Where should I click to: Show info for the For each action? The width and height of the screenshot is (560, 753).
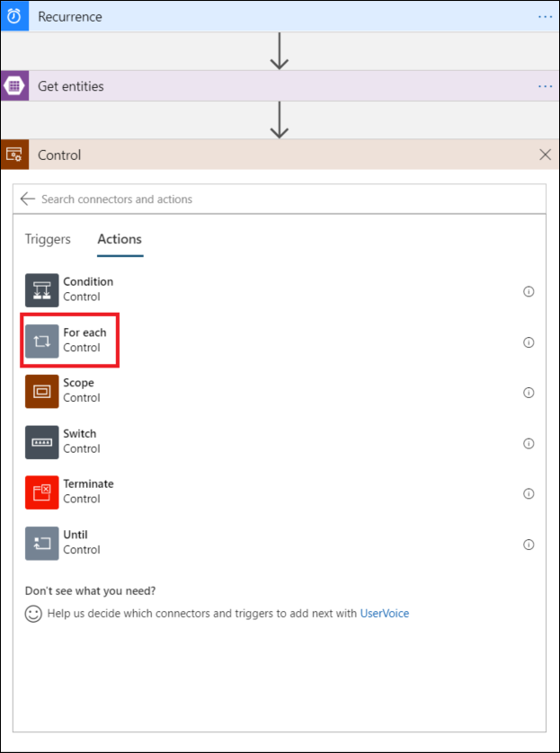click(529, 342)
